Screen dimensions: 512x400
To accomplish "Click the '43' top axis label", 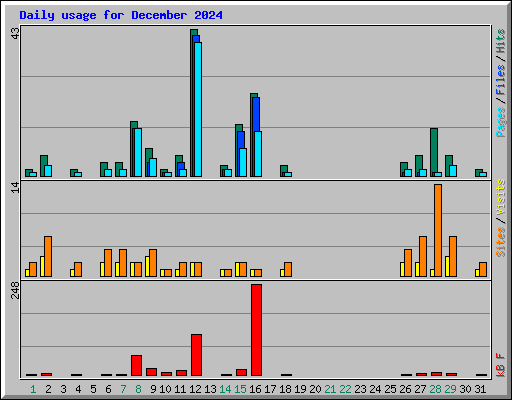I will click(x=15, y=33).
